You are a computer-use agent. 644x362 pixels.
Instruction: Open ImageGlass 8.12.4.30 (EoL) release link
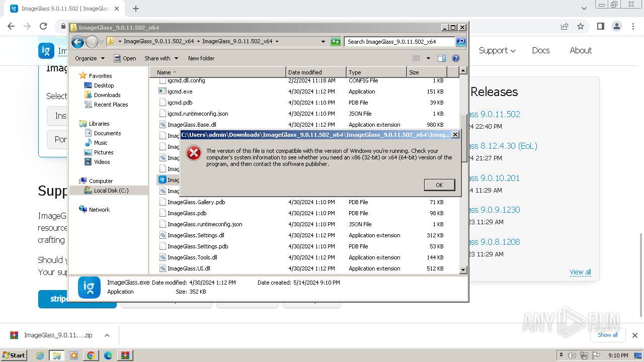point(503,146)
